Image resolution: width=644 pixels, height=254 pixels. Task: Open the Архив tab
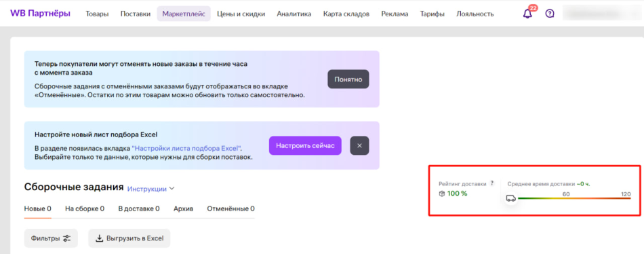pyautogui.click(x=183, y=208)
